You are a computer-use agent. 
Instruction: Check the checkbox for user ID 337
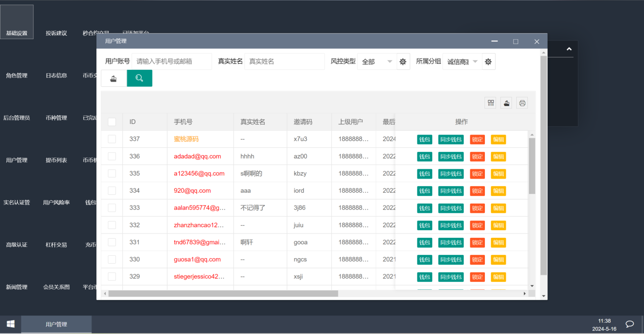pos(112,139)
